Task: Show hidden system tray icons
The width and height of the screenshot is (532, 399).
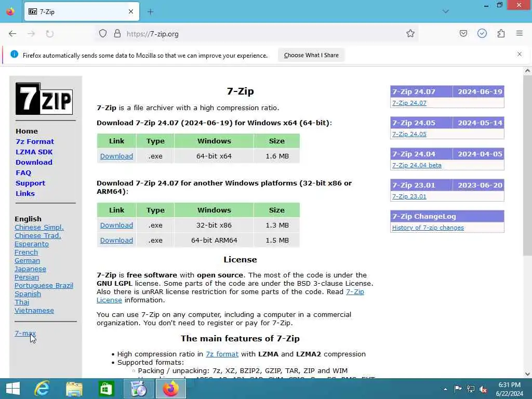Action: (x=445, y=389)
